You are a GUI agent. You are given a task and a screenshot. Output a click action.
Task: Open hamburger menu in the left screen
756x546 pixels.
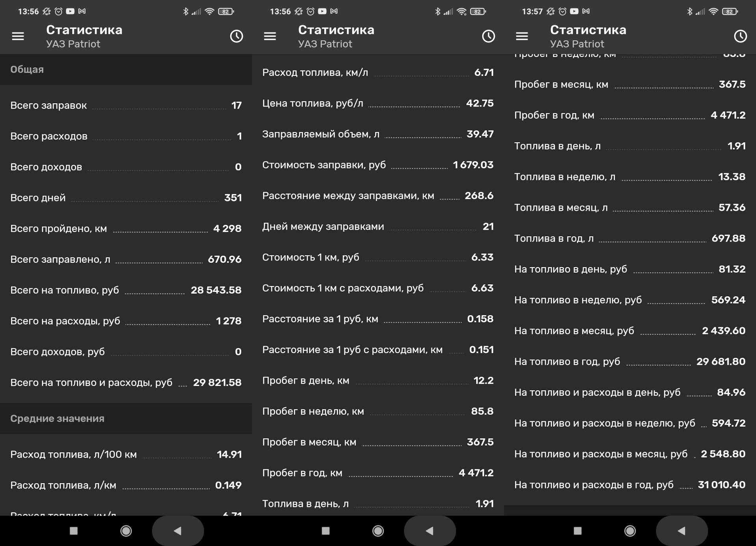18,36
